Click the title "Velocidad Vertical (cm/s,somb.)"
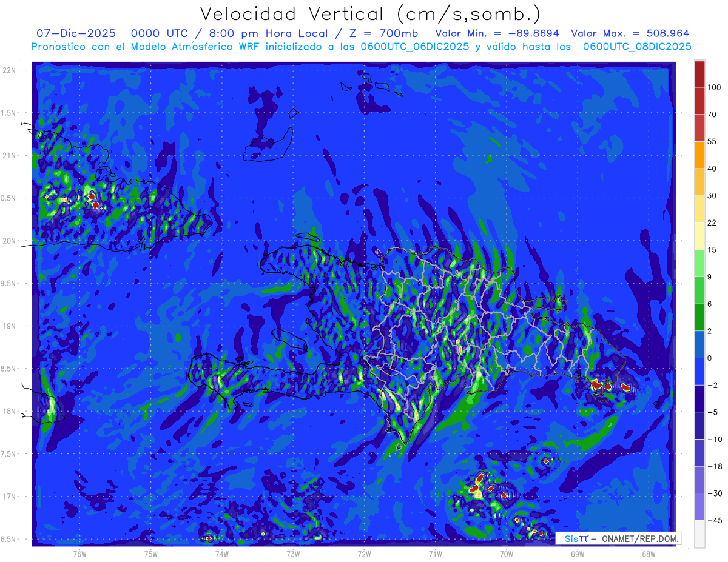 pyautogui.click(x=370, y=14)
